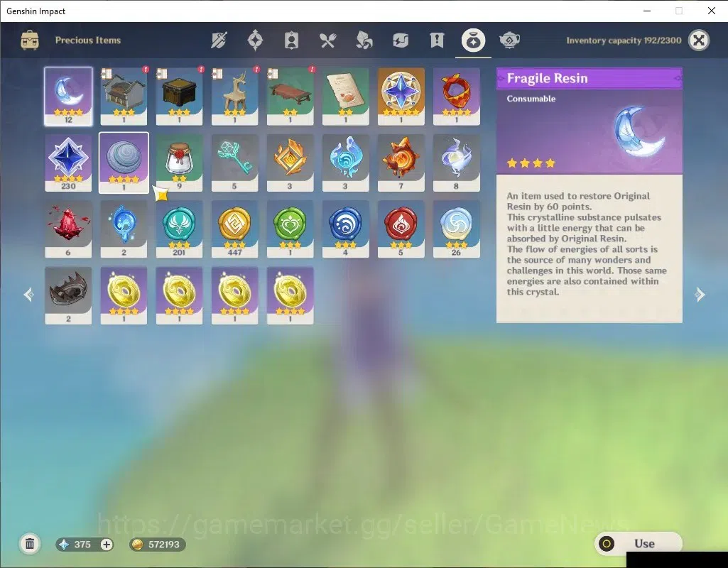Go to previous inventory category arrow
This screenshot has height=568, width=728.
29,294
